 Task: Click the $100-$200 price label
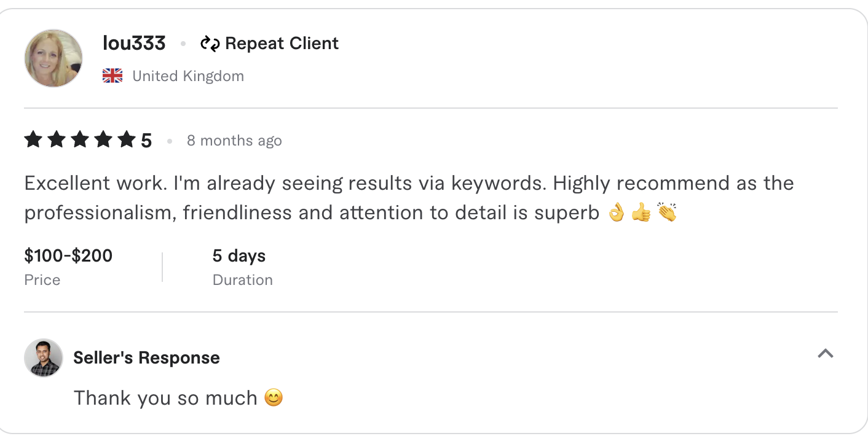pyautogui.click(x=68, y=255)
